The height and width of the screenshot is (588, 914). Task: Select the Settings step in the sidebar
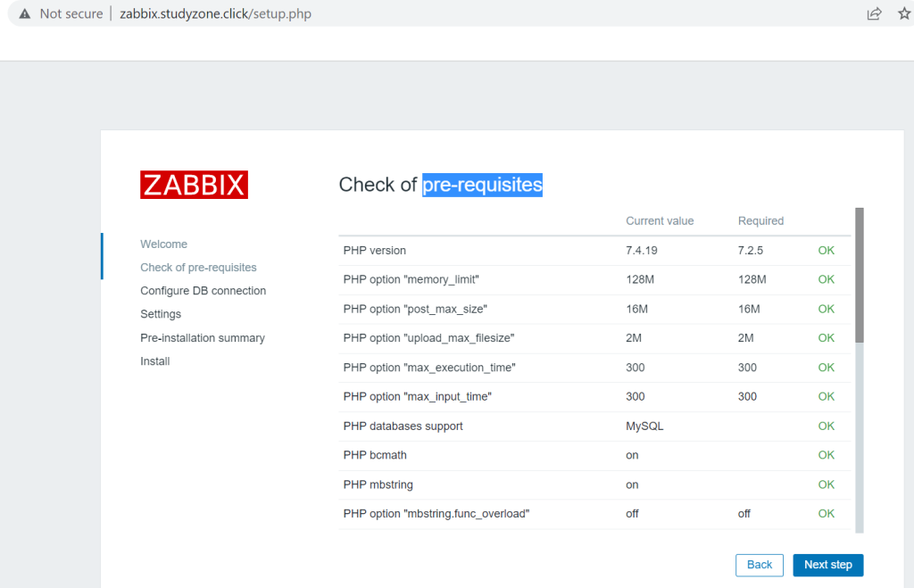161,313
